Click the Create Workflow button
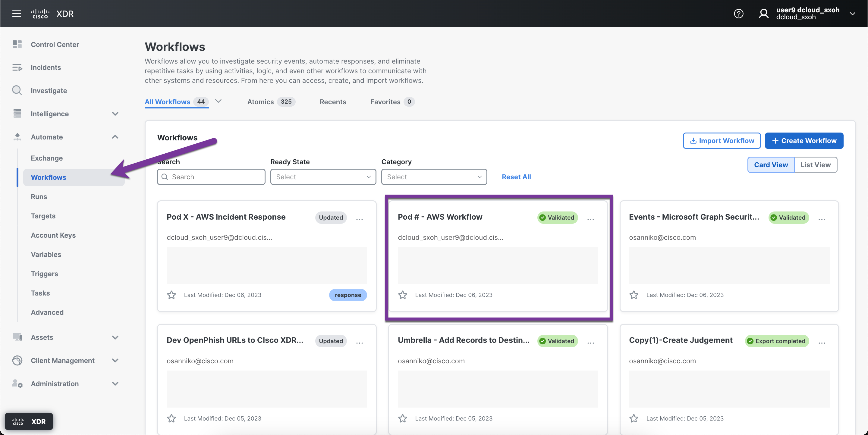 pyautogui.click(x=804, y=140)
